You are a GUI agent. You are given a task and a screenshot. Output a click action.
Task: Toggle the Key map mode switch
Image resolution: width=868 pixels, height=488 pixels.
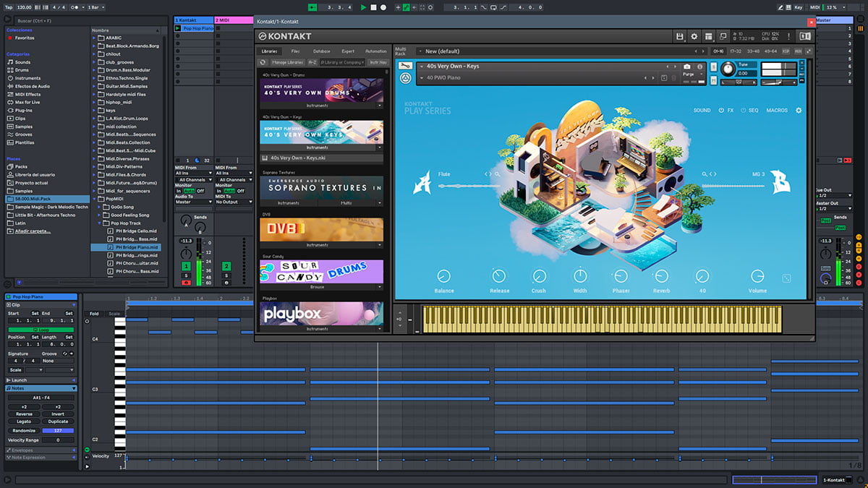(x=799, y=7)
